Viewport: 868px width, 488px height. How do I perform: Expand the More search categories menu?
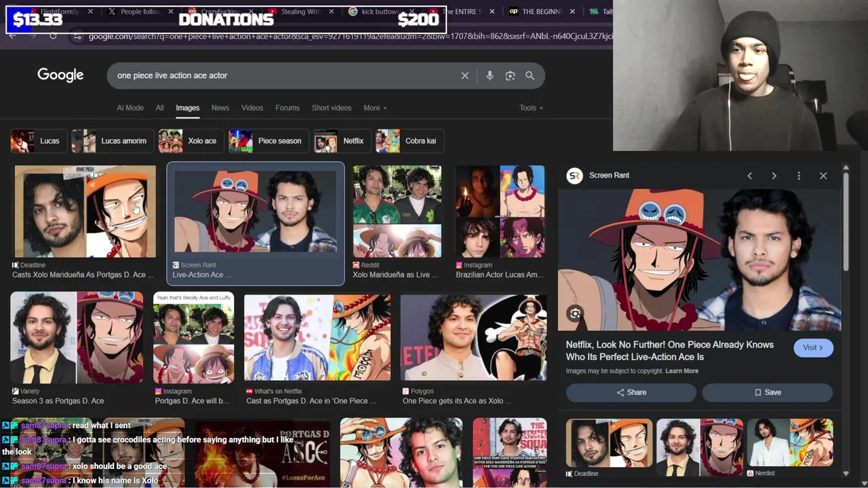[x=375, y=108]
